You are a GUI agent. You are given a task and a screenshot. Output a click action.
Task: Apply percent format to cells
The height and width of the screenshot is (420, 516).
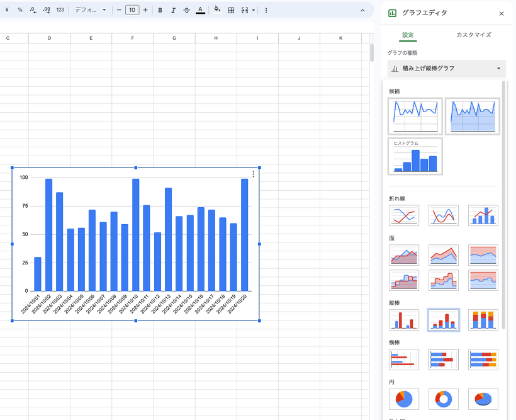(x=20, y=10)
